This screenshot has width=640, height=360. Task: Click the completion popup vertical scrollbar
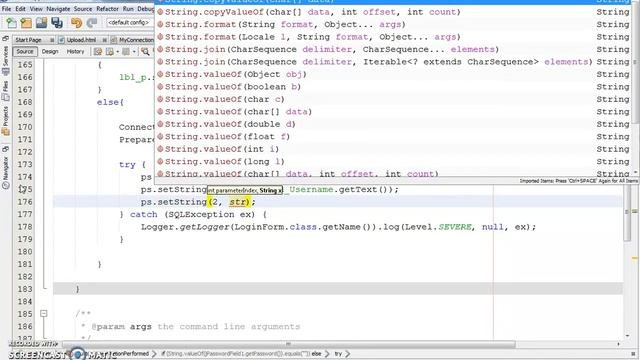pyautogui.click(x=635, y=89)
